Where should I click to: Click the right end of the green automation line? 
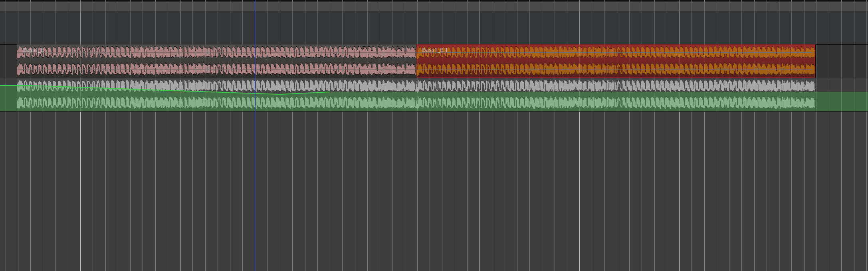[x=329, y=92]
